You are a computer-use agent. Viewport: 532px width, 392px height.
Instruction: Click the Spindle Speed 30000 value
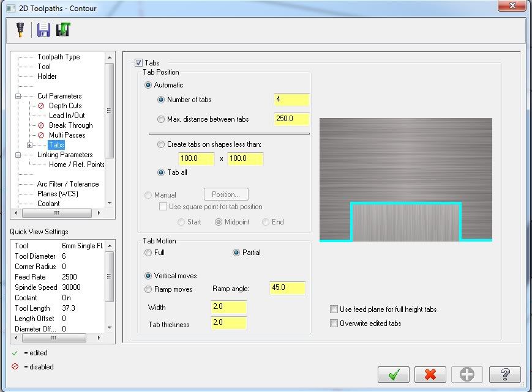point(71,287)
